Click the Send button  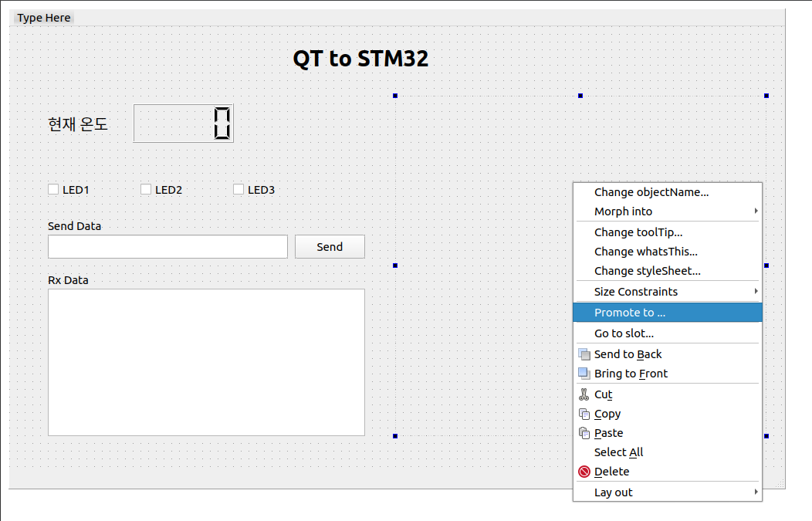[330, 247]
